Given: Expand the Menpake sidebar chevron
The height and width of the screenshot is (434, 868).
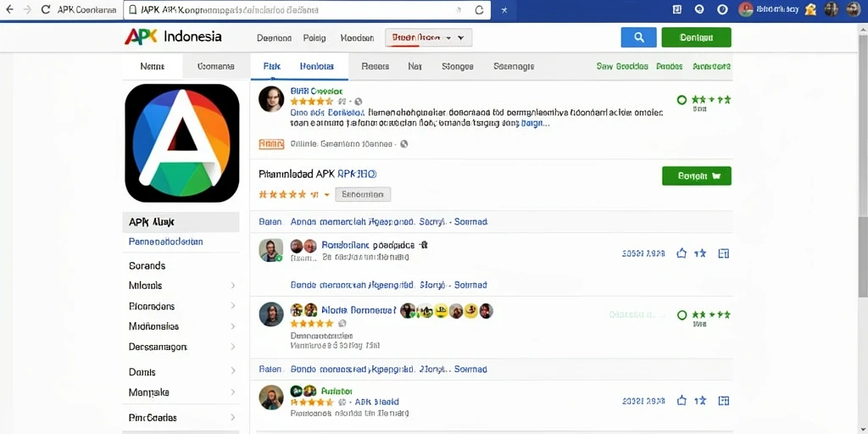Looking at the screenshot, I should coord(233,392).
